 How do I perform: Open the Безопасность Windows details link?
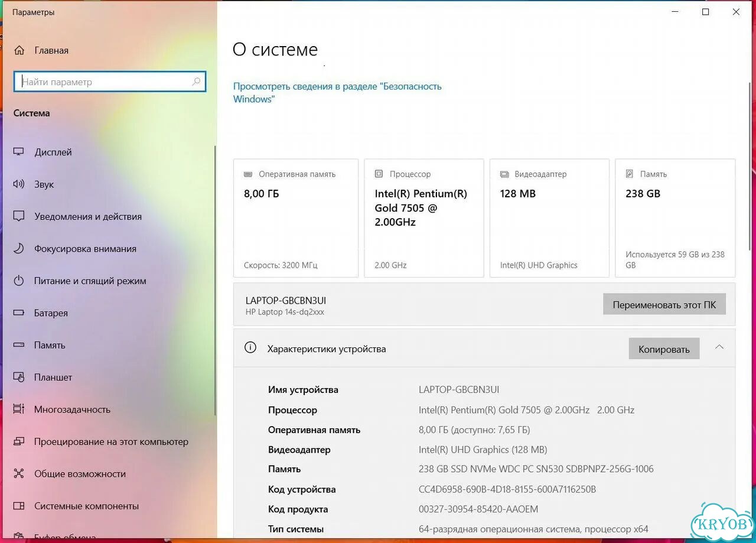[x=337, y=92]
